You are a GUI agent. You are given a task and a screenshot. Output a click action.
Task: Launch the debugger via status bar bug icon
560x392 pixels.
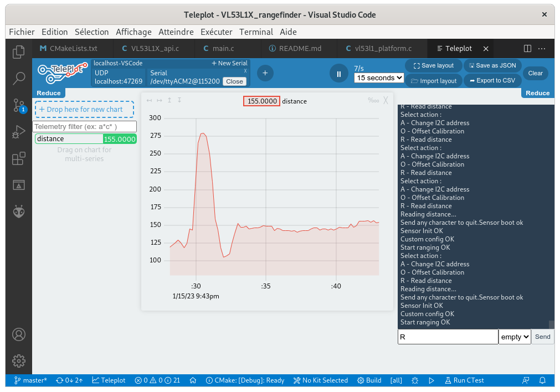coord(415,380)
